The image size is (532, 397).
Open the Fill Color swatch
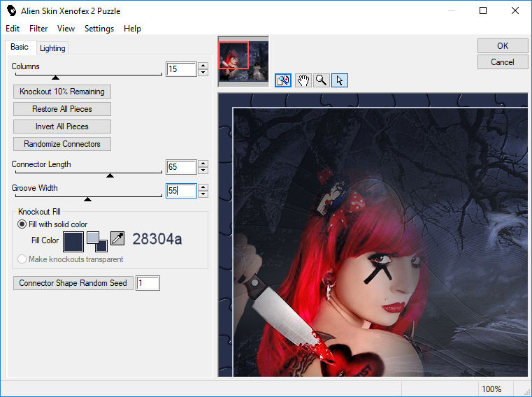pyautogui.click(x=73, y=242)
